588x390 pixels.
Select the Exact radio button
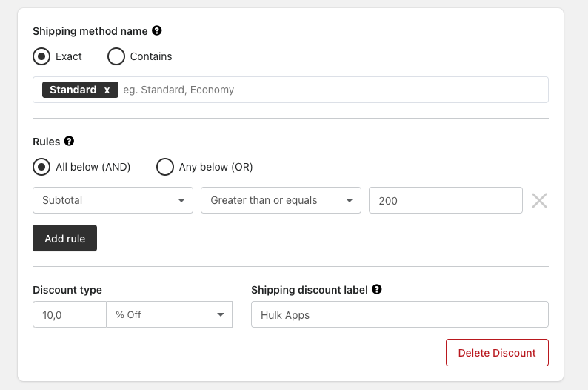coord(41,56)
